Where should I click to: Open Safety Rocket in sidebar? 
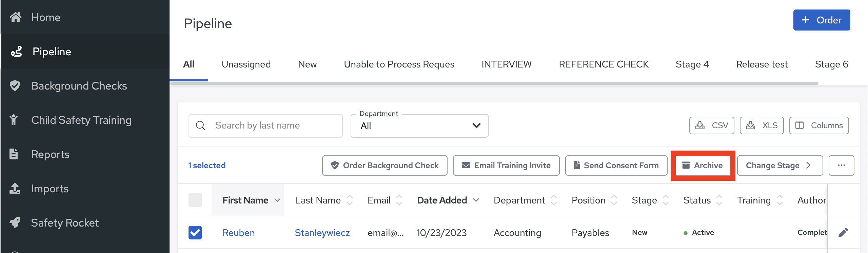85,222
